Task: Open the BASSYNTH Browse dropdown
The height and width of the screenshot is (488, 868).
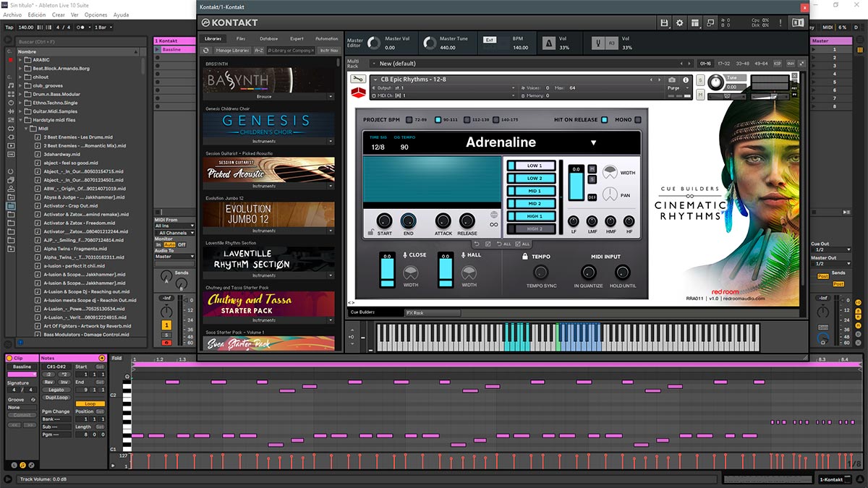Action: [x=331, y=96]
